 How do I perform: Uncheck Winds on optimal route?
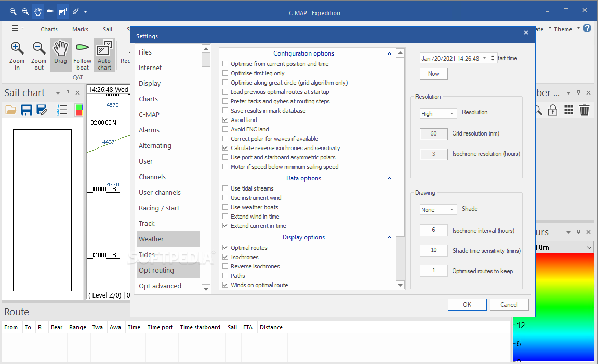tap(225, 285)
